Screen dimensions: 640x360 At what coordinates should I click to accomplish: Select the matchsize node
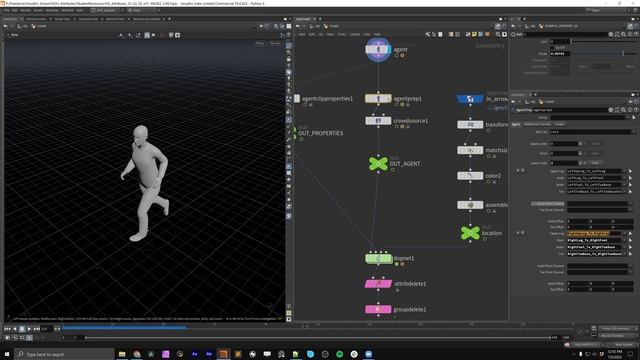[x=470, y=150]
